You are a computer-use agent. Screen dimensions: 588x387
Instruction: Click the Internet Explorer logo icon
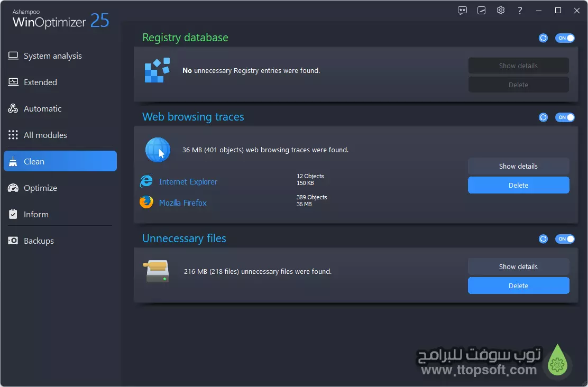pyautogui.click(x=146, y=181)
